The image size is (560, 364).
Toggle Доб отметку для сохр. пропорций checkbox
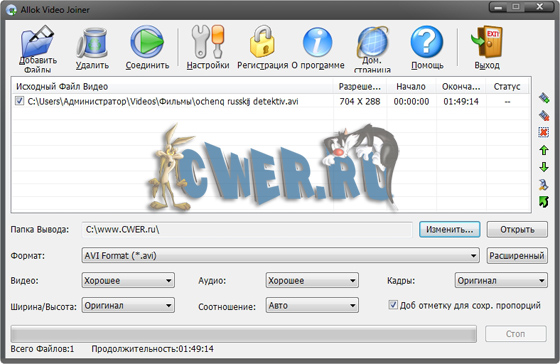pos(393,305)
